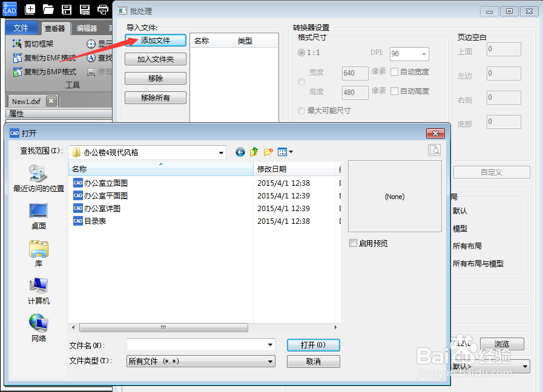Open a file with the folder toolbar icon
The width and height of the screenshot is (543, 392).
point(48,10)
